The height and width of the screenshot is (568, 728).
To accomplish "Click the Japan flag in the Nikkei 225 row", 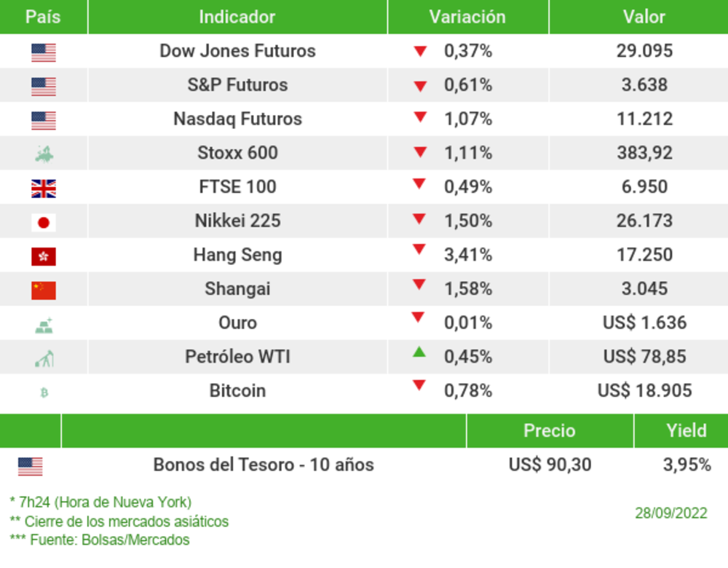I will pyautogui.click(x=44, y=222).
